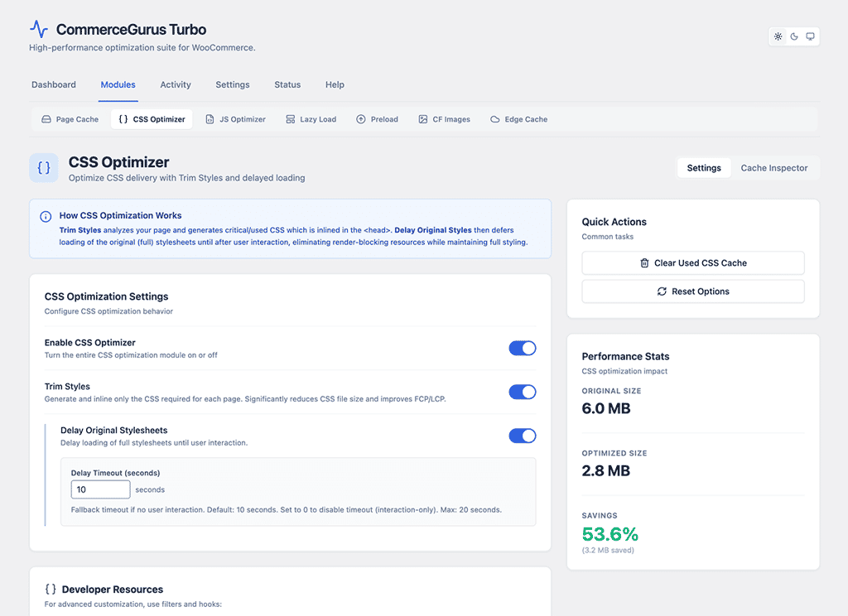Click the CommerceGurus Turbo title text
Image resolution: width=848 pixels, height=616 pixels.
pos(131,29)
